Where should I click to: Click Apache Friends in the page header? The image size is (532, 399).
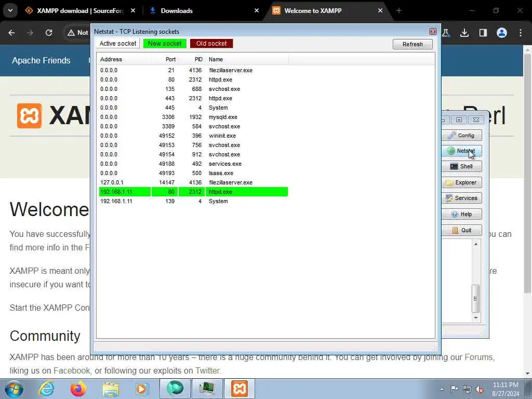41,60
